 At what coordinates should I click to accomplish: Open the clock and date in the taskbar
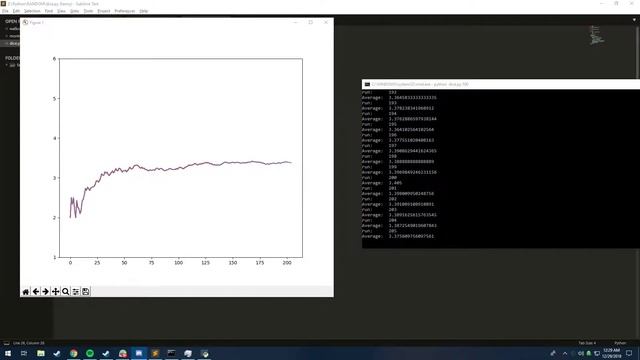611,353
